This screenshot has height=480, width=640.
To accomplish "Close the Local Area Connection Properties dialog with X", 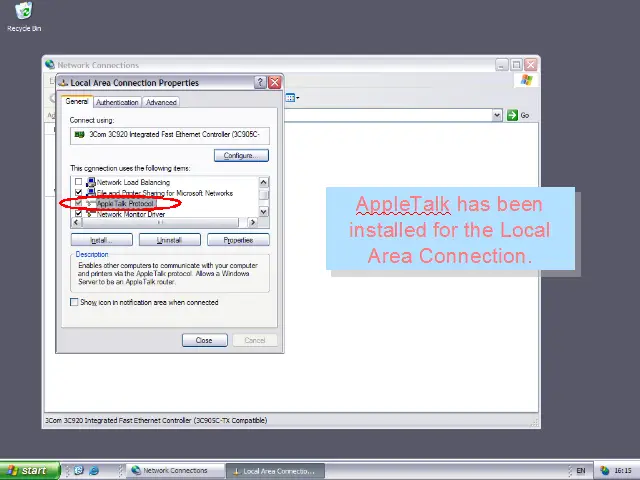I will pyautogui.click(x=275, y=82).
